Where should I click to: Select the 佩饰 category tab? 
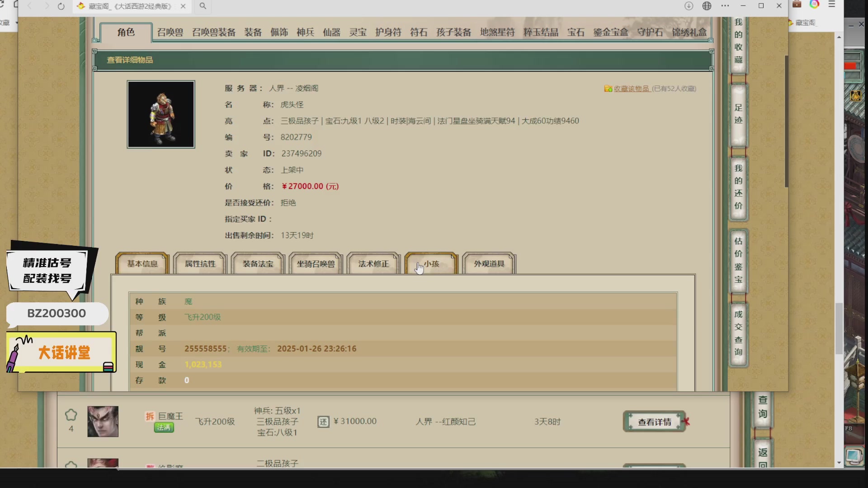(279, 32)
